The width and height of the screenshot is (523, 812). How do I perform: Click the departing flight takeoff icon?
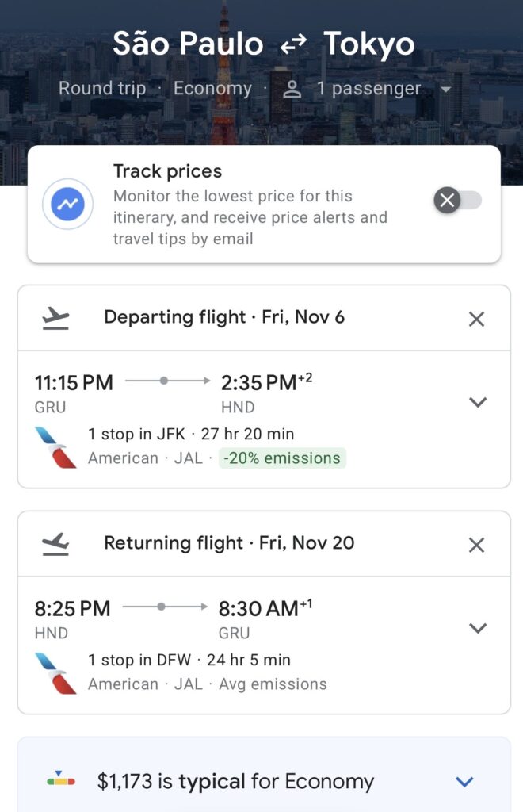tap(55, 318)
